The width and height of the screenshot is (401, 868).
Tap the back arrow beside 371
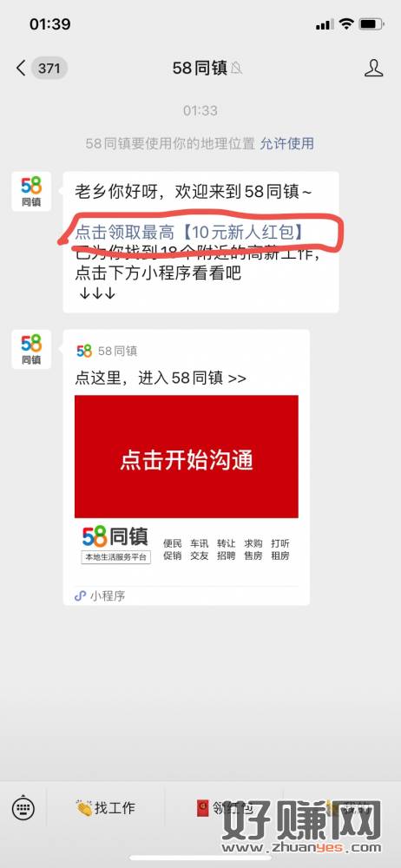(x=21, y=69)
